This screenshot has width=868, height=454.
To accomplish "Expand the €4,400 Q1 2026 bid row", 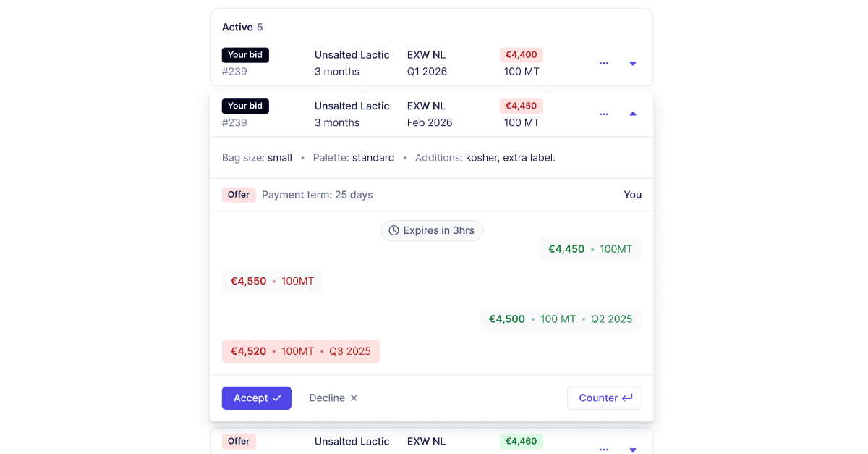I will pos(633,64).
